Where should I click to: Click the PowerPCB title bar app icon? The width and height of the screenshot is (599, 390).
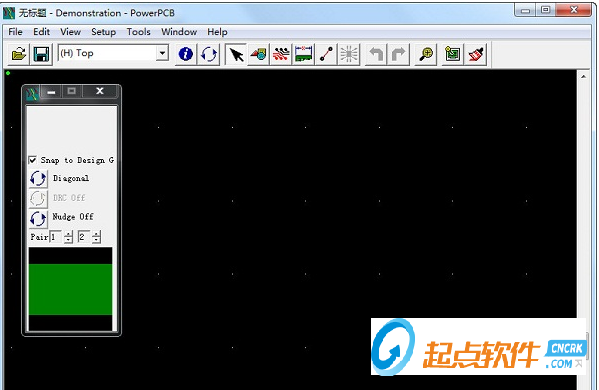pos(9,13)
